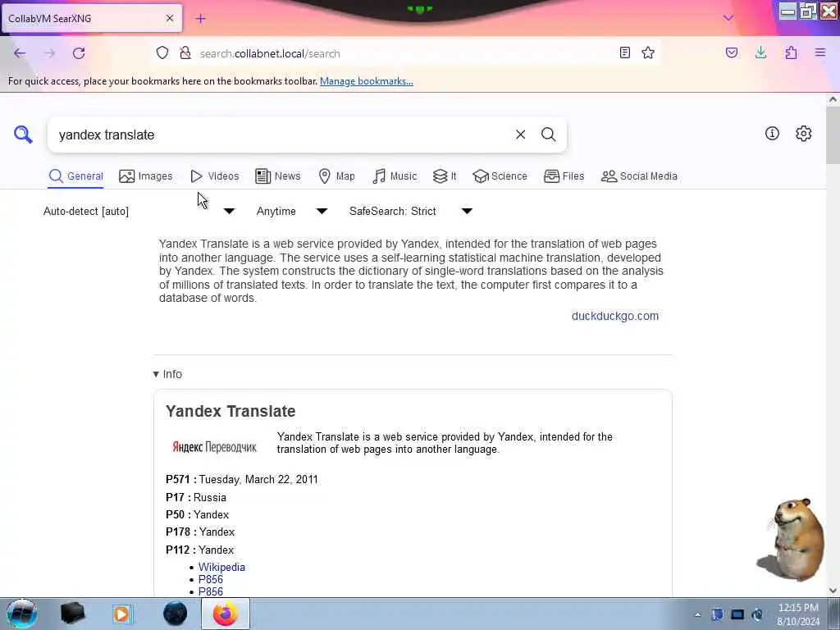Open the Manage bookmarks link
This screenshot has height=630, width=840.
[x=367, y=81]
